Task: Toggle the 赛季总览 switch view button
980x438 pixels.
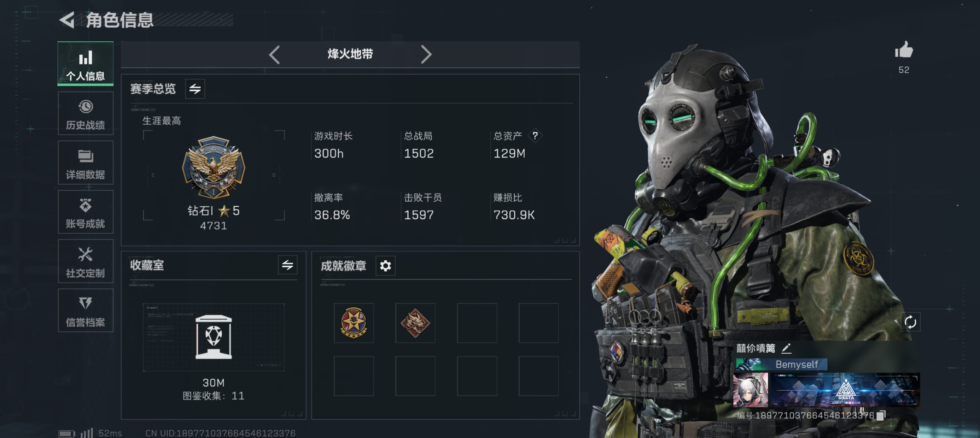Action: point(195,89)
